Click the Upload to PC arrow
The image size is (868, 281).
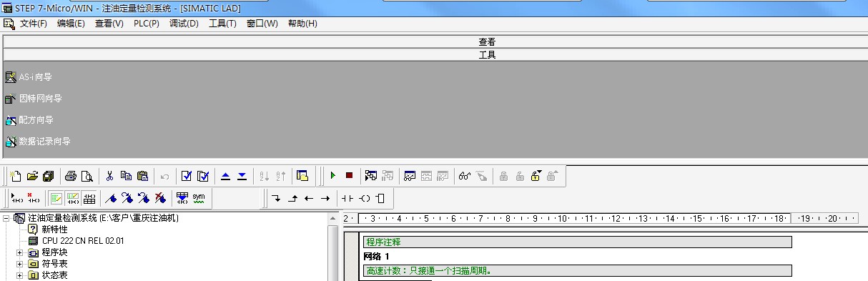225,176
